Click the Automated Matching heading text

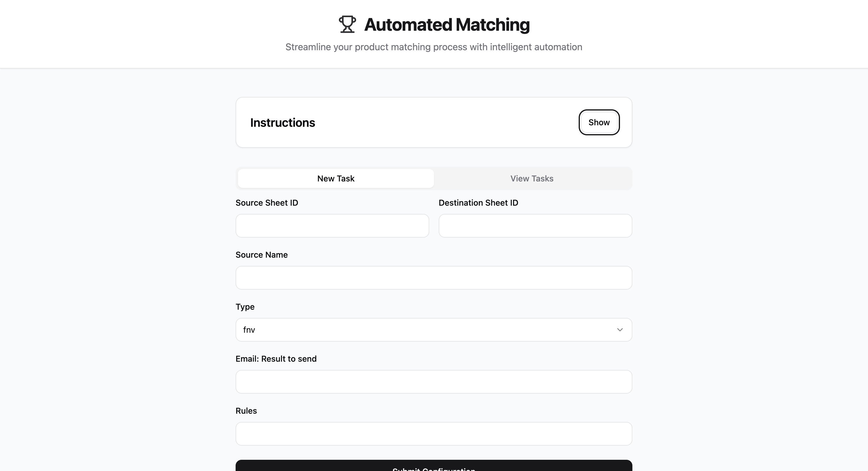pyautogui.click(x=446, y=25)
